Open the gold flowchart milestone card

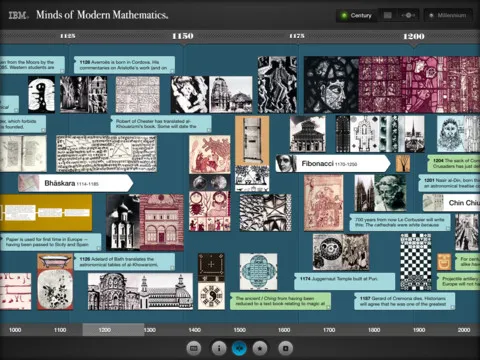coord(46,213)
